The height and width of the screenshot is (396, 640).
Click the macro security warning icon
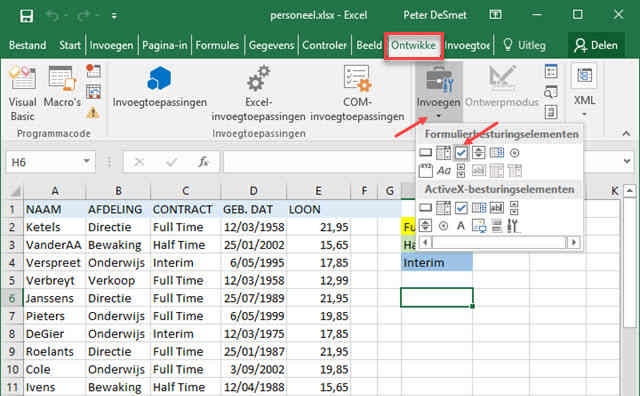tap(93, 112)
